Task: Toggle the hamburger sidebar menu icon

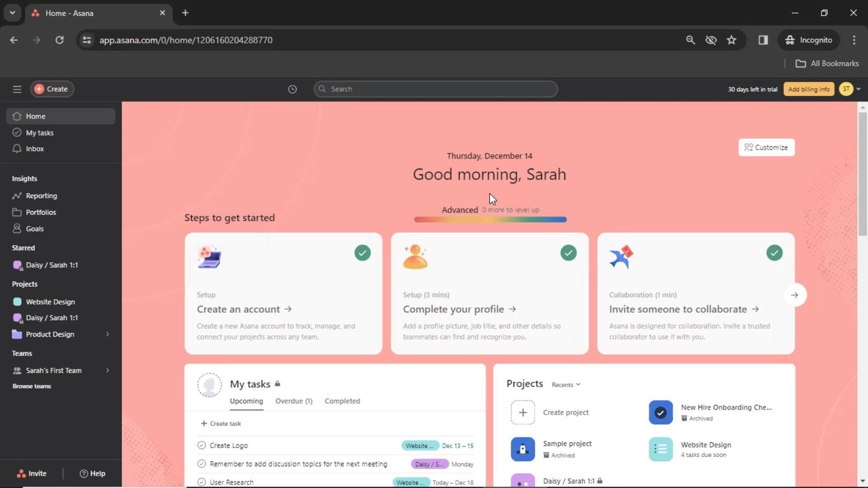Action: tap(17, 89)
